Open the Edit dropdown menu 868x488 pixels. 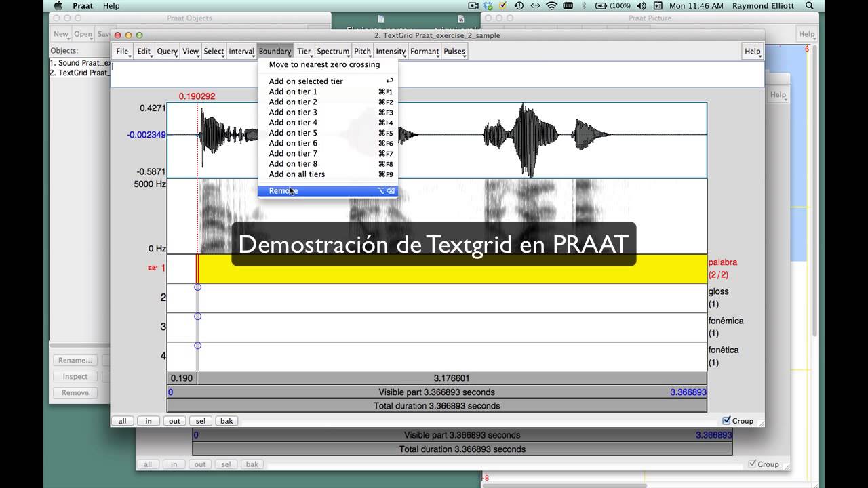pos(144,51)
